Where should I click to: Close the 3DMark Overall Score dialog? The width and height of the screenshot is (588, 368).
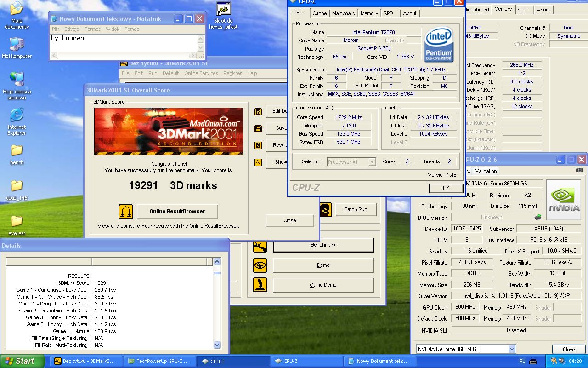click(x=290, y=220)
